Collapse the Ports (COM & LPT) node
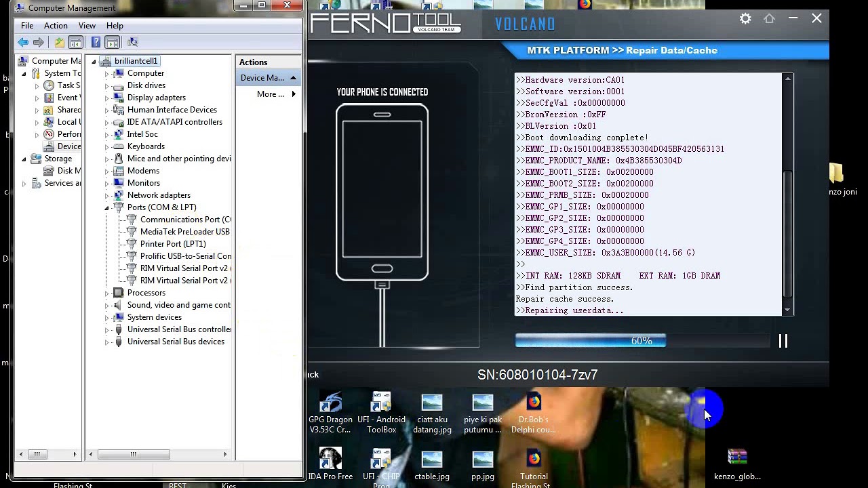 click(106, 207)
